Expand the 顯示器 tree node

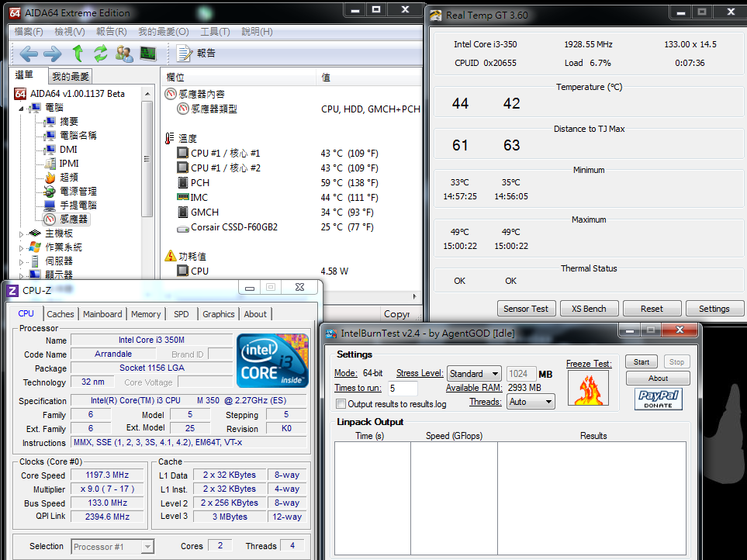(21, 275)
